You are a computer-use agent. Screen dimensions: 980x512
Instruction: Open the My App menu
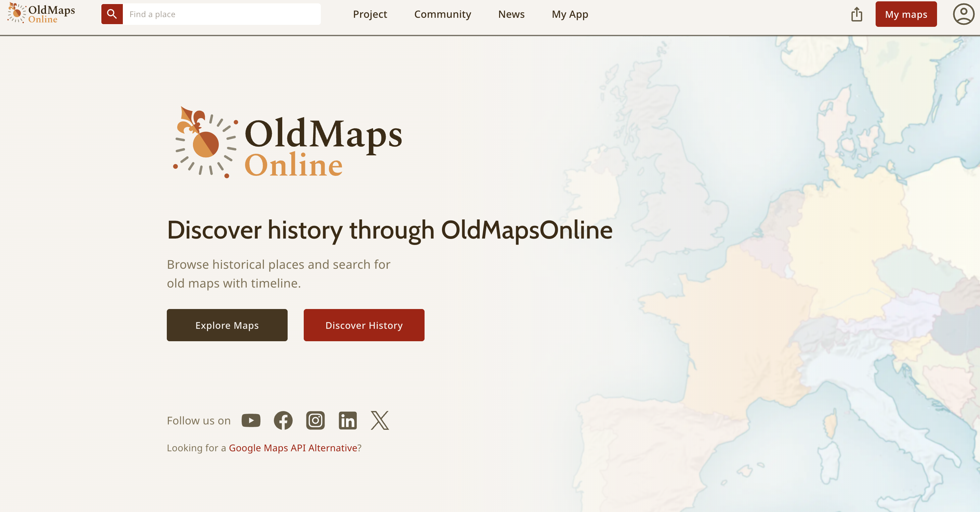tap(570, 14)
